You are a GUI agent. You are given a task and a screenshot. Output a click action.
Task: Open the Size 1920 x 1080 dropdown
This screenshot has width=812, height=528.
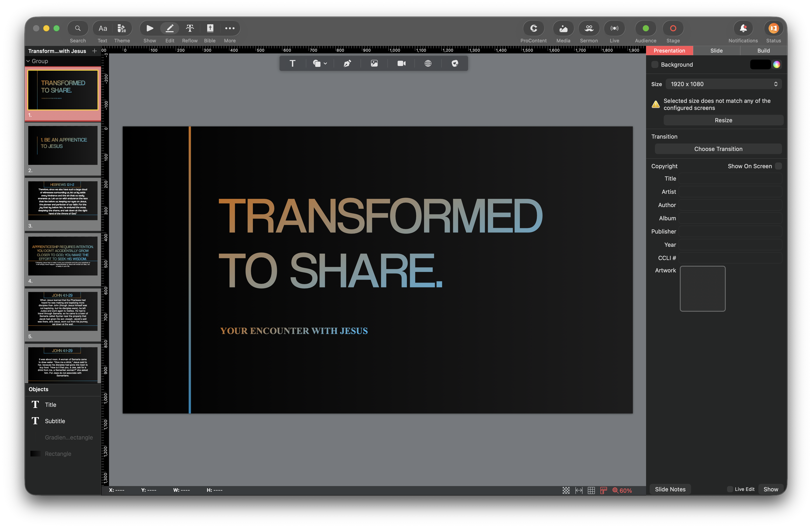tap(724, 84)
